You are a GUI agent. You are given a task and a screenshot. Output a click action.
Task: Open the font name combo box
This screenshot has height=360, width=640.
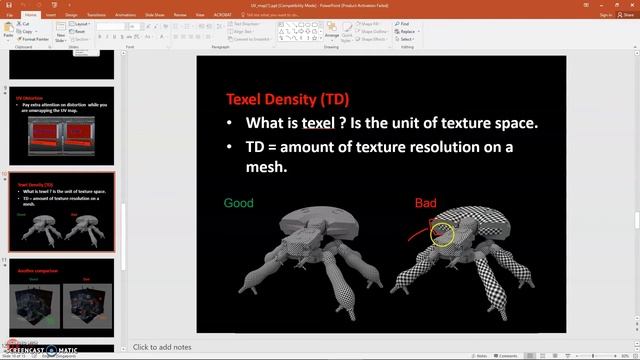111,27
